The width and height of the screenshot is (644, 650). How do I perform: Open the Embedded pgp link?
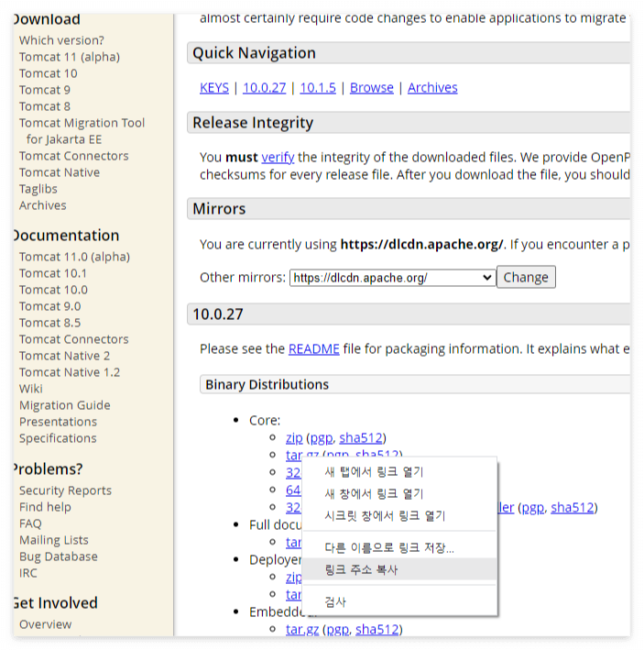pyautogui.click(x=337, y=630)
